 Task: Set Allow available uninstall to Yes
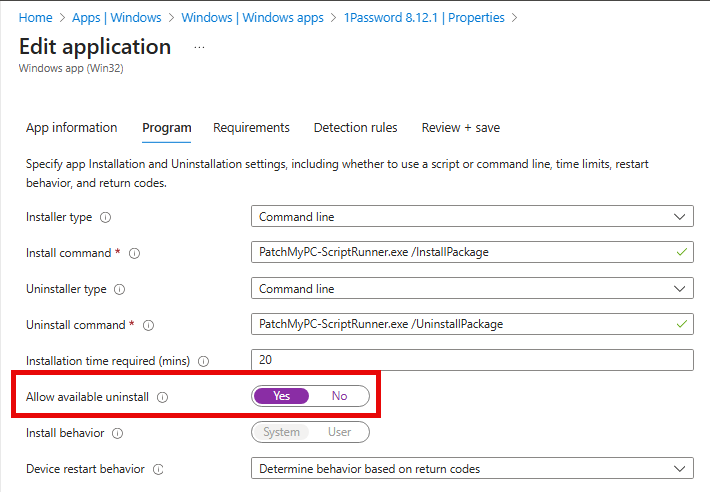pyautogui.click(x=282, y=396)
